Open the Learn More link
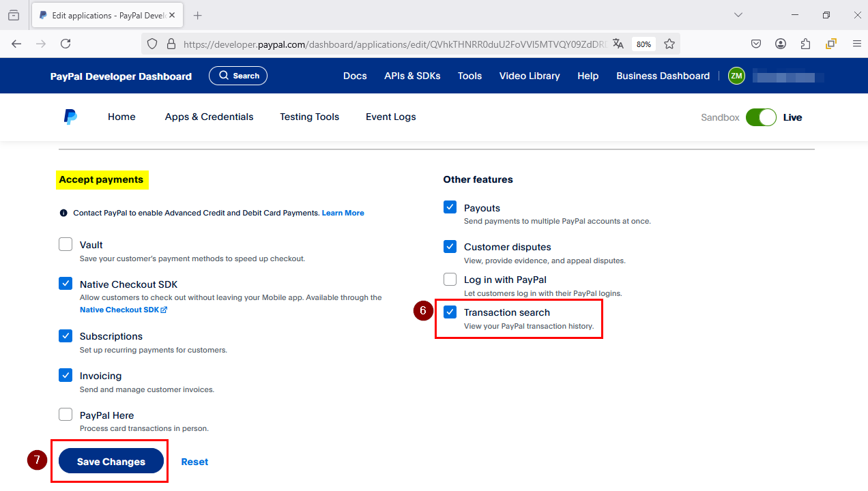Image resolution: width=868 pixels, height=491 pixels. pos(343,213)
